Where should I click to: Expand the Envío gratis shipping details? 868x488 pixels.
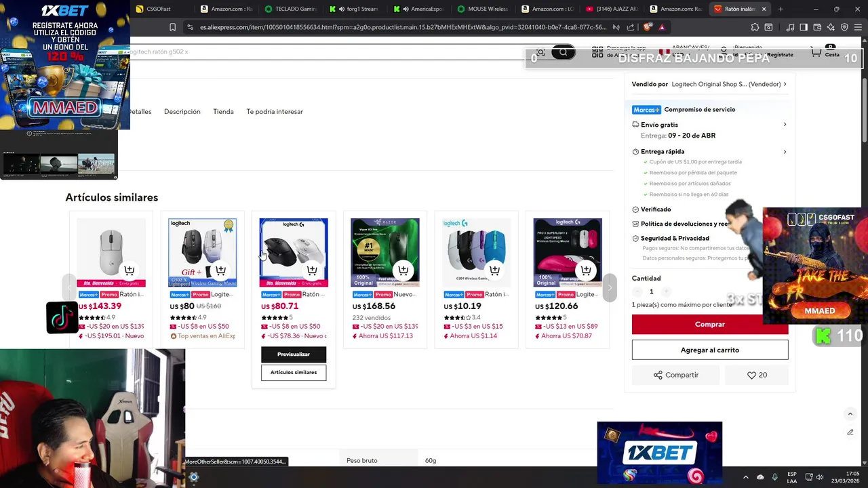[x=785, y=125]
